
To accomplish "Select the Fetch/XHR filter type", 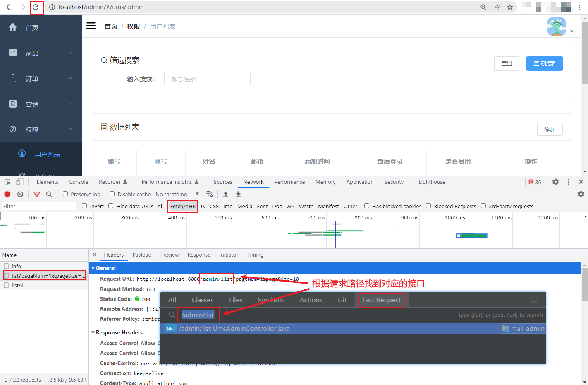I will point(183,206).
